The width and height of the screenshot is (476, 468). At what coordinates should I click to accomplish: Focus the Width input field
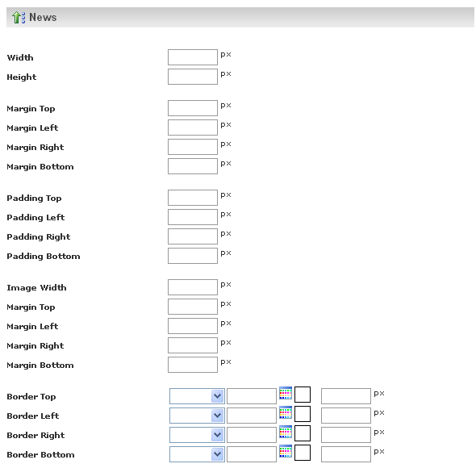coord(193,57)
